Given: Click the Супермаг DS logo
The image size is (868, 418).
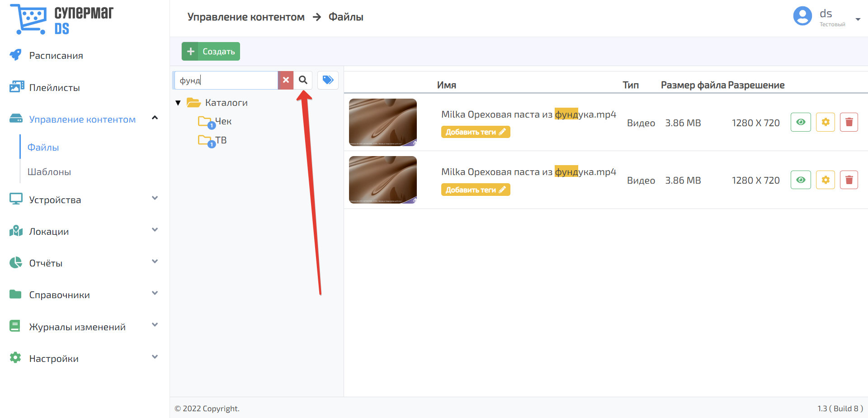Looking at the screenshot, I should click(x=62, y=19).
